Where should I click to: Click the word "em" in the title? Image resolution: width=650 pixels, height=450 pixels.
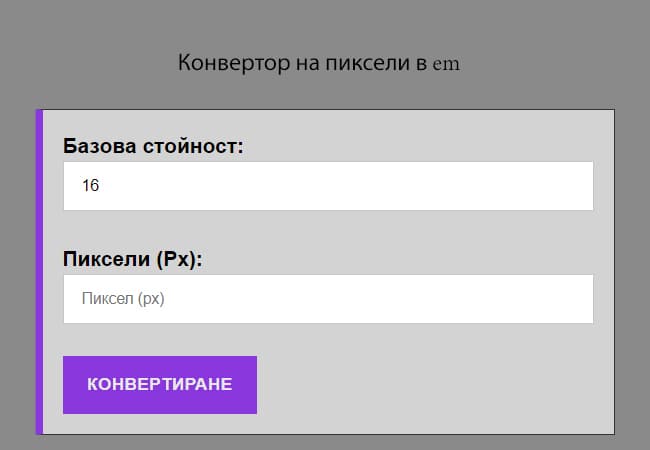[x=446, y=64]
